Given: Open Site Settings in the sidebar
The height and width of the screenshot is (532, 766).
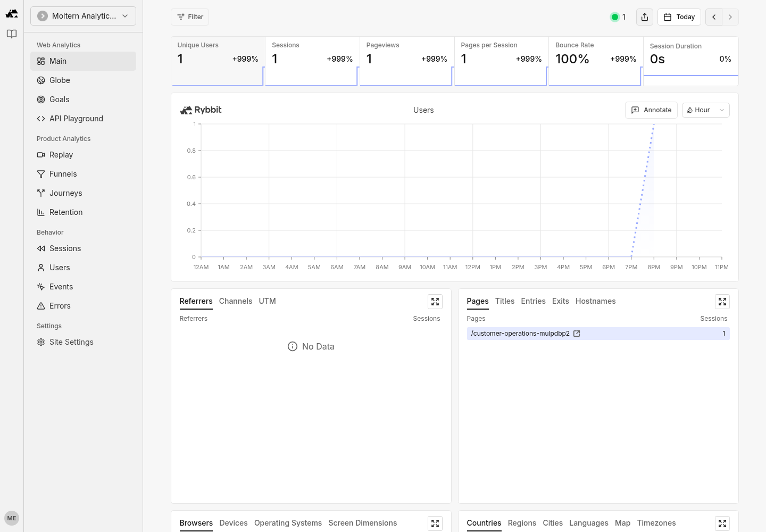Looking at the screenshot, I should [x=83, y=342].
